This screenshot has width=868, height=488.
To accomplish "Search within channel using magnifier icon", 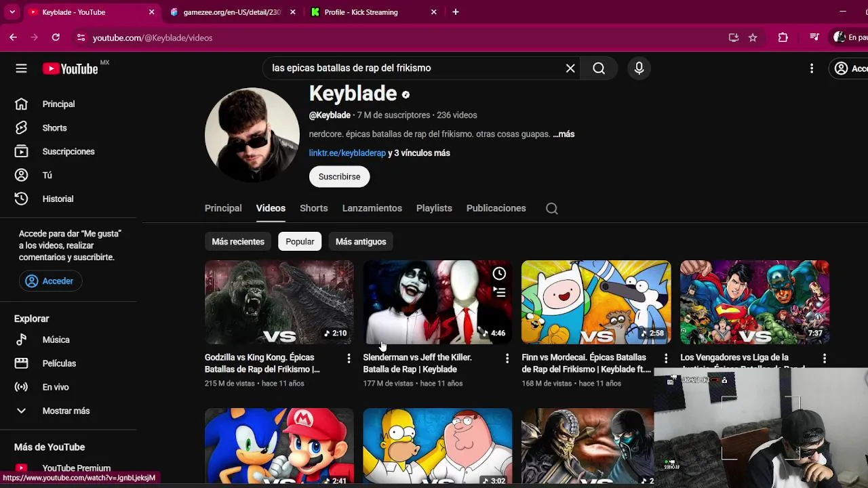I will 552,209.
